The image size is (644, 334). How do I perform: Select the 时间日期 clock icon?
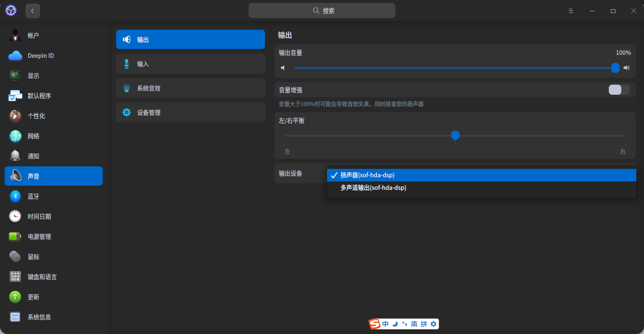coord(15,216)
